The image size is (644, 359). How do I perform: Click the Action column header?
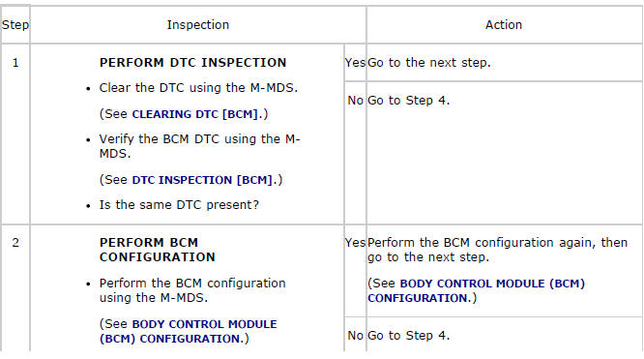[504, 24]
